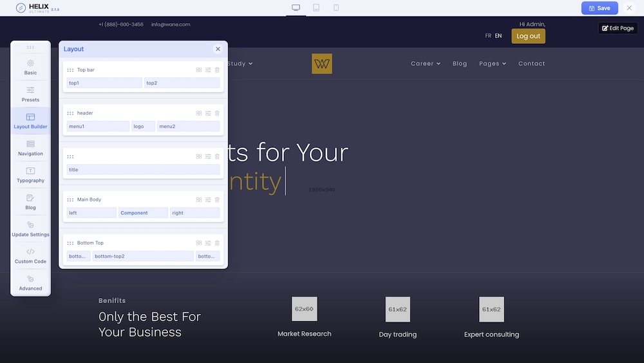
Task: Close the Layout panel
Action: (218, 49)
